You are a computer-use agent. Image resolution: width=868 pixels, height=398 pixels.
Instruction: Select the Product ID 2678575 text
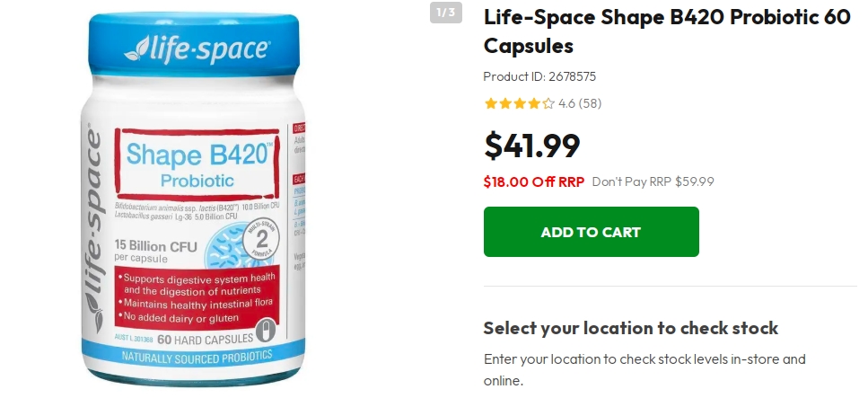539,76
